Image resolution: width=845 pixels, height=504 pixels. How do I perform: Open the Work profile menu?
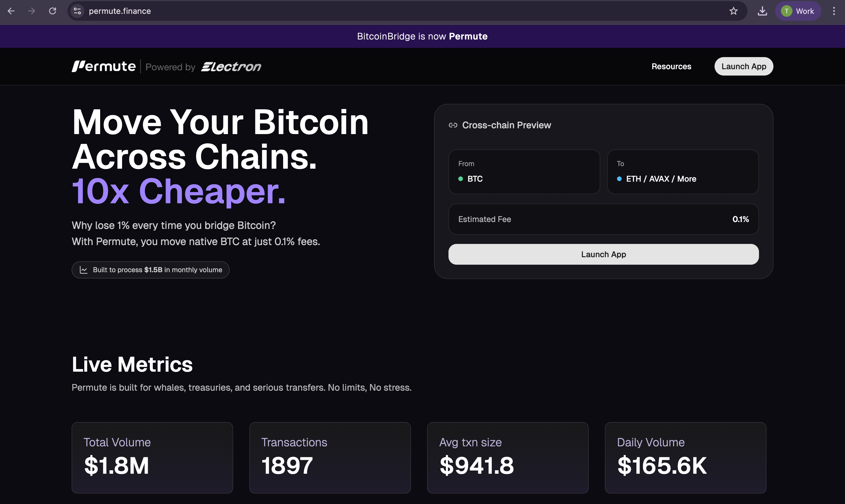pos(797,11)
